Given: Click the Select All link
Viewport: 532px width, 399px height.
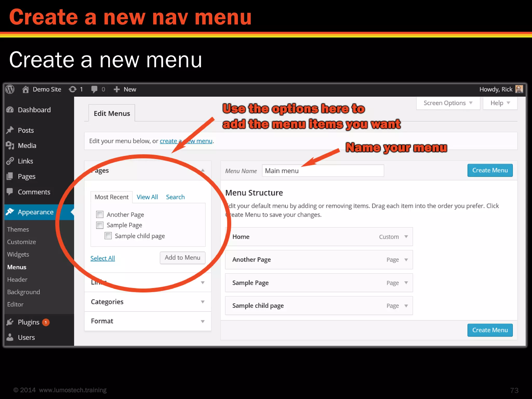Looking at the screenshot, I should click(x=103, y=258).
